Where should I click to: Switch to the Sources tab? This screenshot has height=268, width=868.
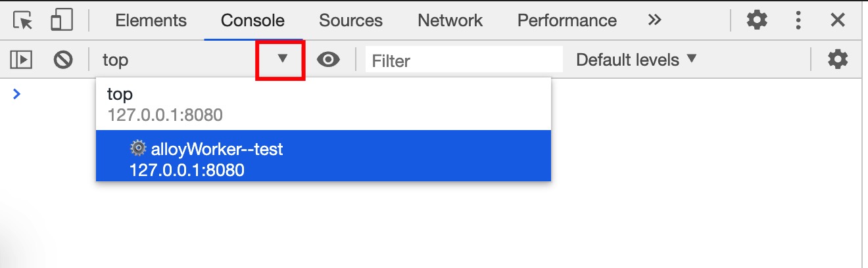click(x=350, y=20)
